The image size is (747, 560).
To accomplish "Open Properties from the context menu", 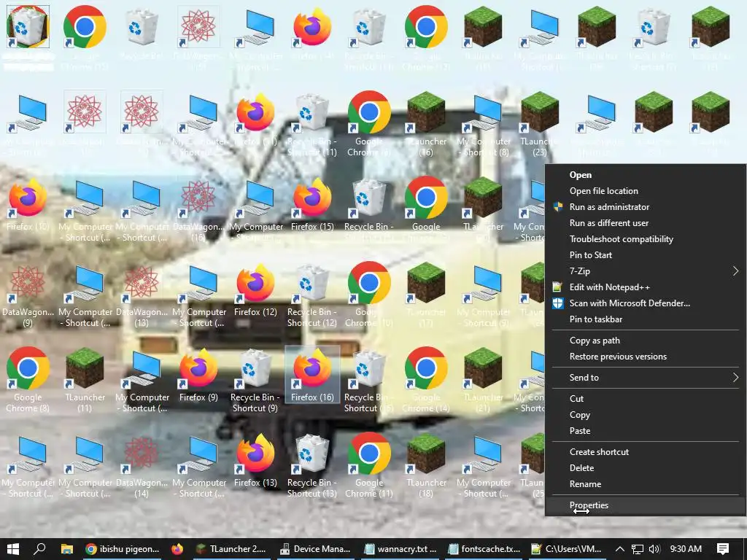I will coord(646,505).
